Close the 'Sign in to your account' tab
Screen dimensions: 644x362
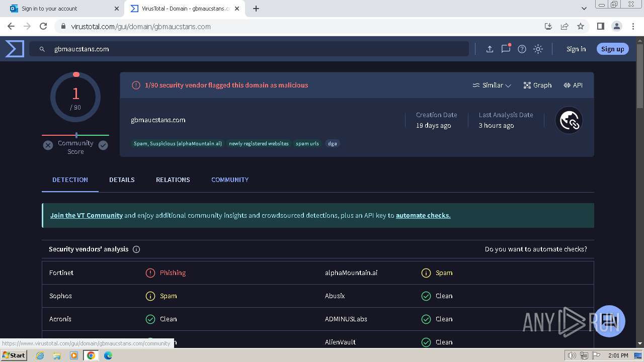(117, 9)
